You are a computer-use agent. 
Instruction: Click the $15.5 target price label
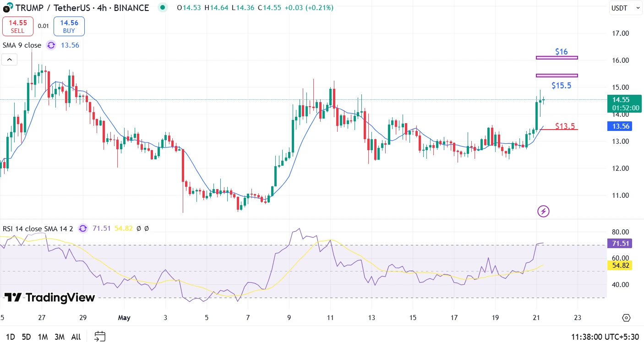click(x=562, y=86)
